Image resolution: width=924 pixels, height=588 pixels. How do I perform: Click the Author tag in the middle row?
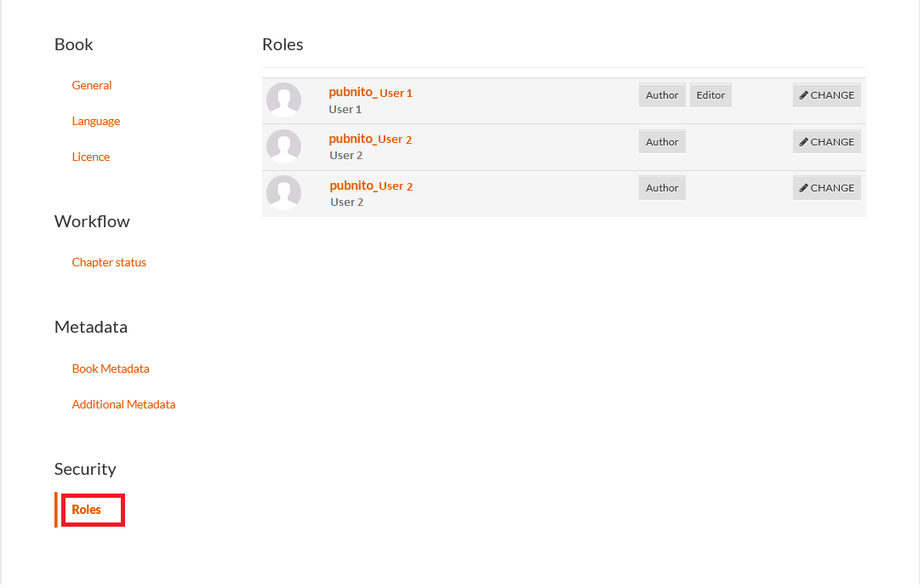coord(662,142)
